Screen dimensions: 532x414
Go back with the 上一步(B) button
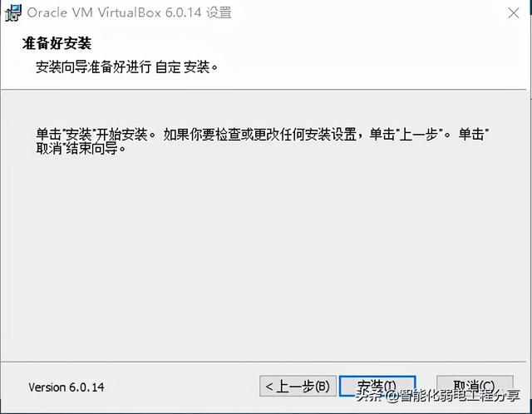pyautogui.click(x=298, y=387)
